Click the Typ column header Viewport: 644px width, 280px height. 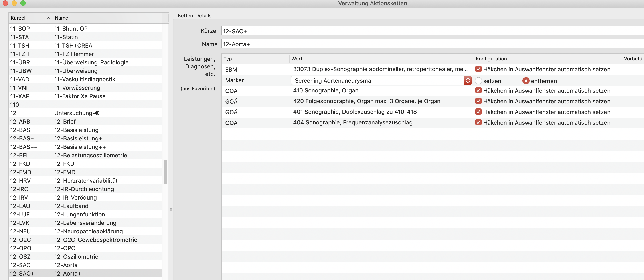tap(255, 59)
